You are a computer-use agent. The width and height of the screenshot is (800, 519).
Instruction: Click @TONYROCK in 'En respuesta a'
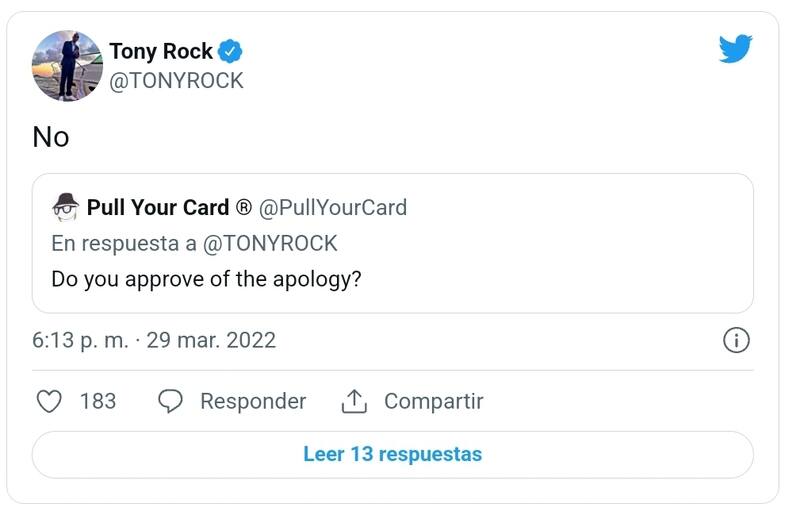(x=272, y=243)
